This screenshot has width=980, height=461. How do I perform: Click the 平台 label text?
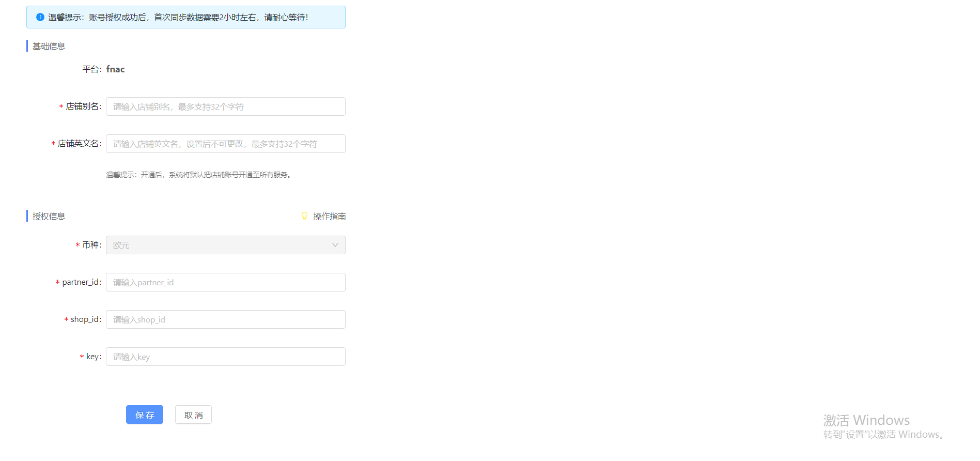91,69
